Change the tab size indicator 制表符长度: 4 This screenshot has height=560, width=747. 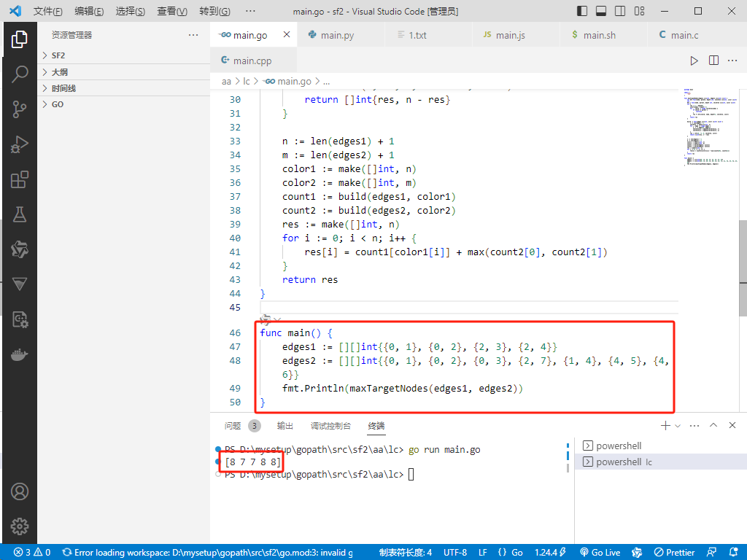pyautogui.click(x=406, y=553)
